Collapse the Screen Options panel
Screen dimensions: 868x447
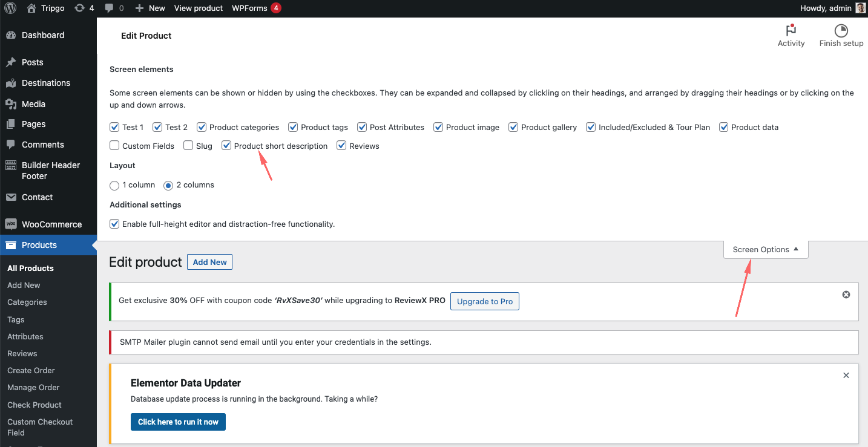click(766, 249)
